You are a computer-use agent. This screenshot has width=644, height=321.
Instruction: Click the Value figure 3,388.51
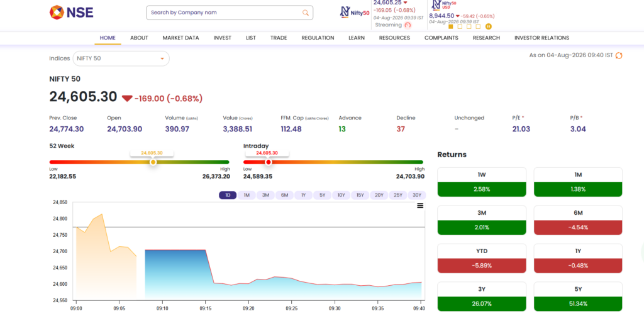click(237, 129)
